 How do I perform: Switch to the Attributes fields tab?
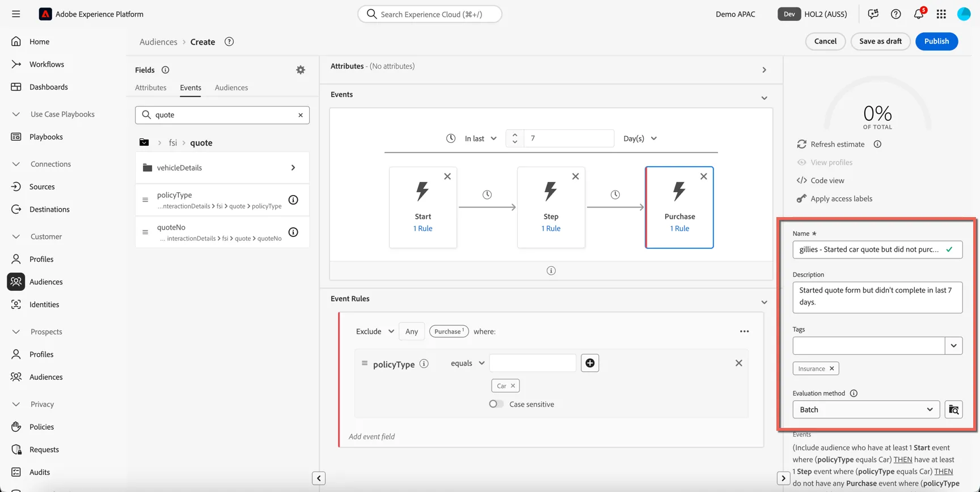click(x=151, y=88)
